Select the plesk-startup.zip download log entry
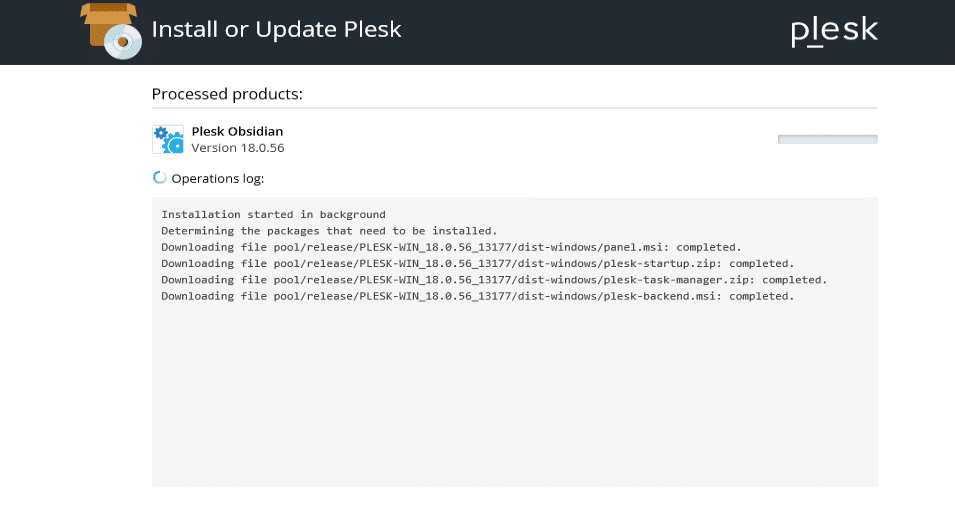The height and width of the screenshot is (523, 955). click(477, 263)
